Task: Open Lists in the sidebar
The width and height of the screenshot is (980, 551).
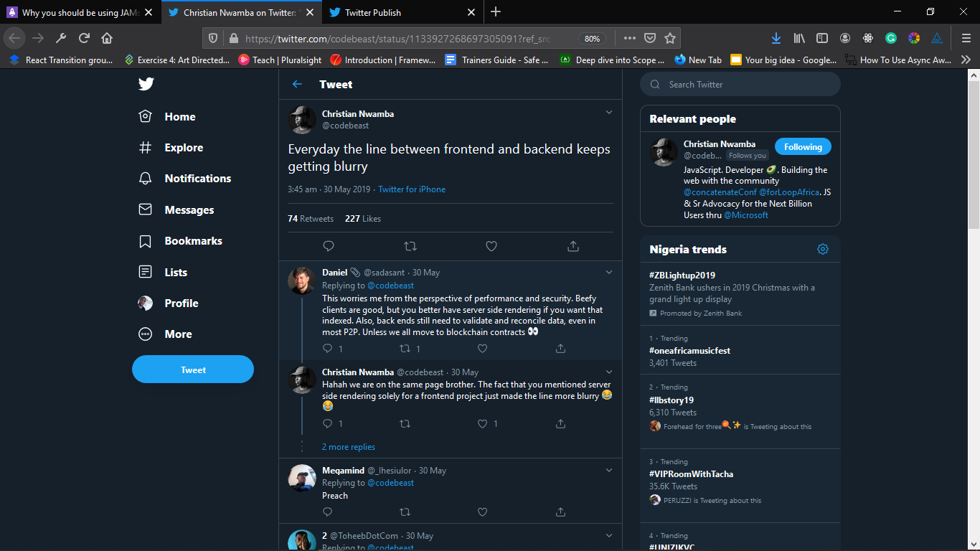Action: pos(163,272)
